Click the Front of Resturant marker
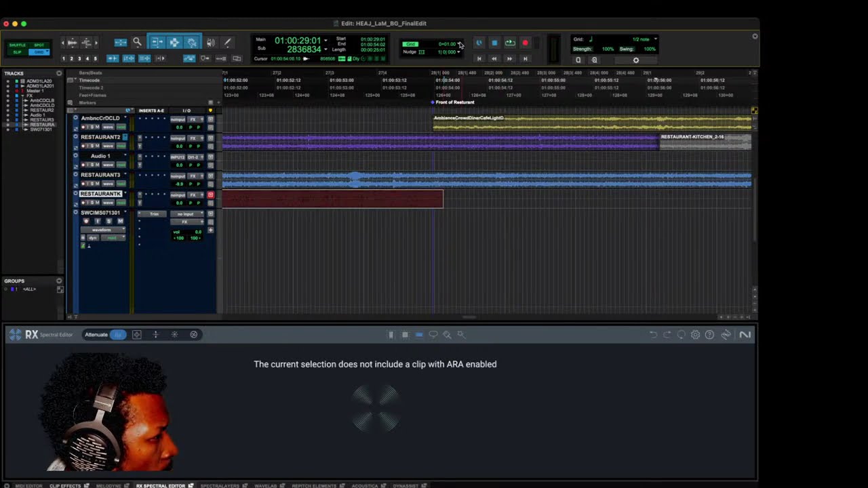Screen dimensions: 868x488 pos(454,102)
